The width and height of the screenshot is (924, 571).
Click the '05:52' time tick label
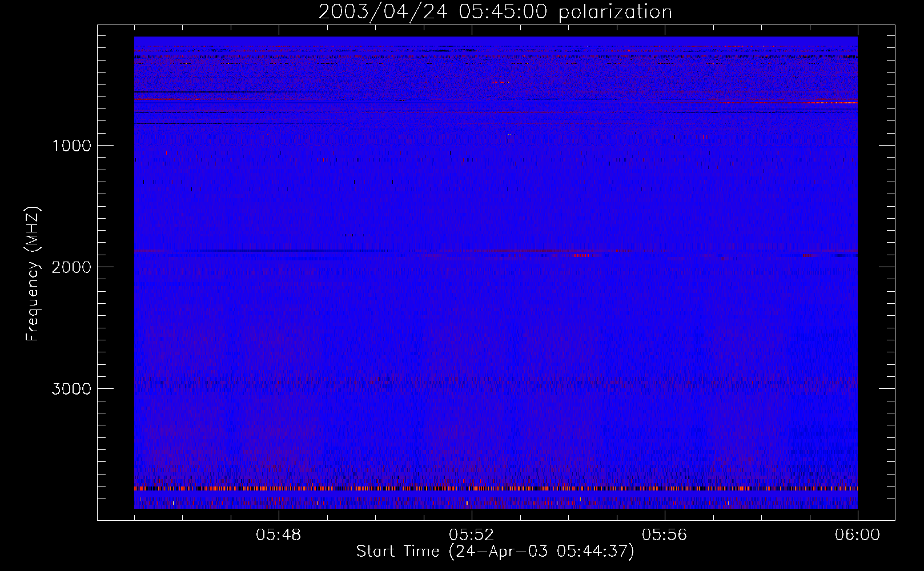tap(472, 535)
